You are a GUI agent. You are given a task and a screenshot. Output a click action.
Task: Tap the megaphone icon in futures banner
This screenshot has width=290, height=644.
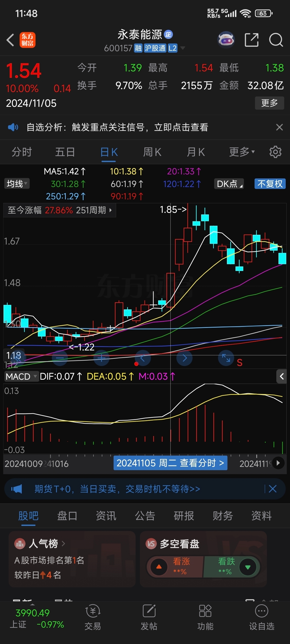coord(16,489)
